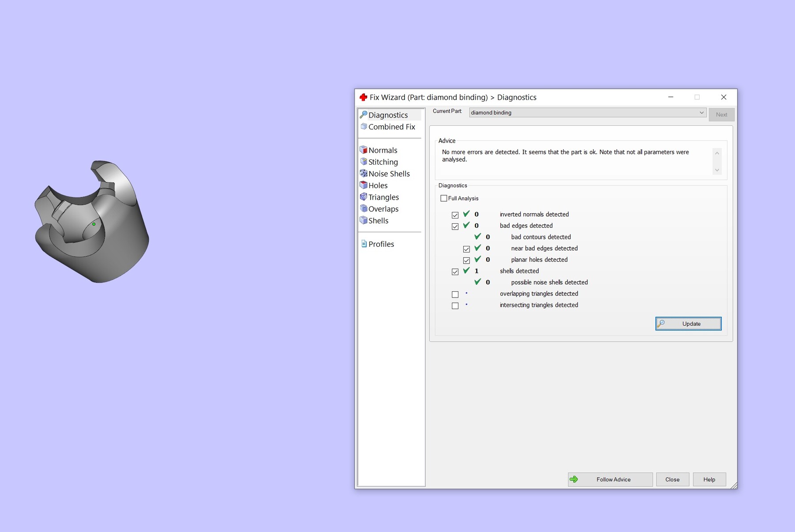The width and height of the screenshot is (795, 532).
Task: Click the red cross Fix Wizard icon
Action: [x=363, y=97]
